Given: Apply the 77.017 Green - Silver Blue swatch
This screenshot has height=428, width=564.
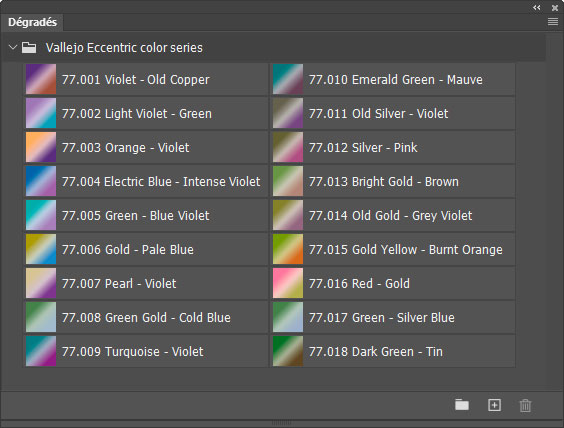Looking at the screenshot, I should (x=288, y=317).
